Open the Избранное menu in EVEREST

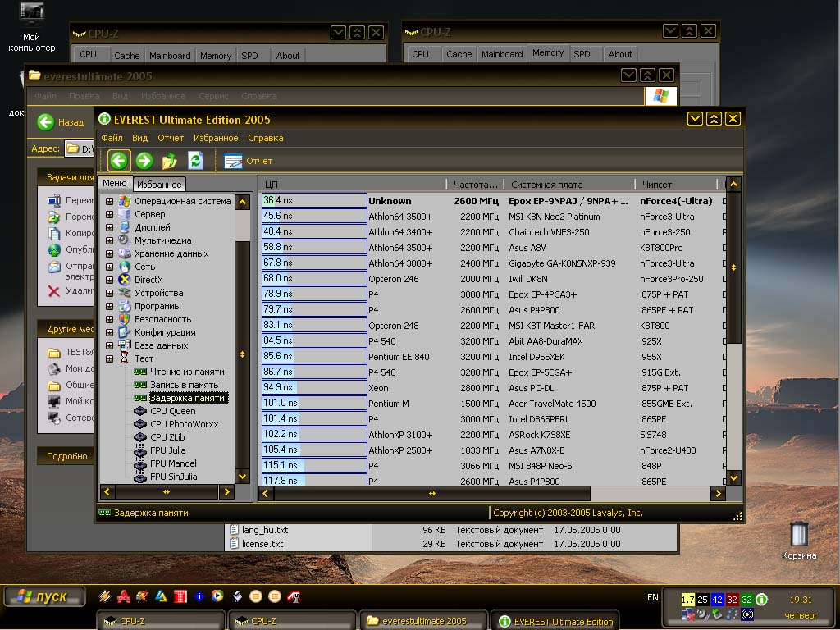pos(216,138)
